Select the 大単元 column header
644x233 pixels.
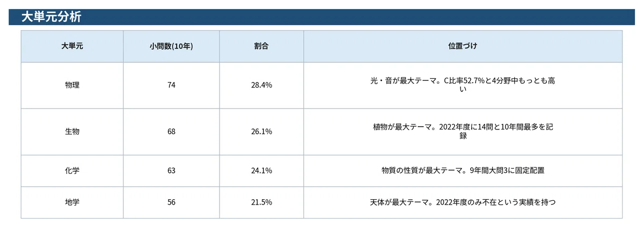pos(72,46)
